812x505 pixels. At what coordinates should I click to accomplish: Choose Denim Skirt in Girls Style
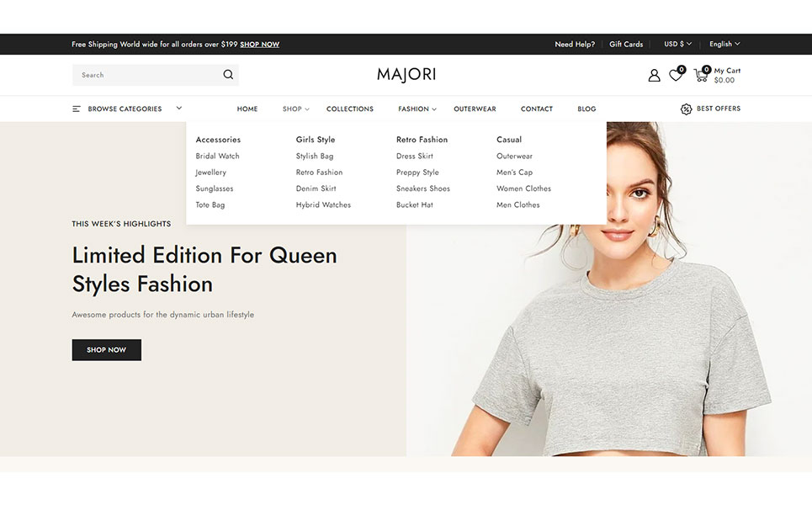click(x=316, y=189)
